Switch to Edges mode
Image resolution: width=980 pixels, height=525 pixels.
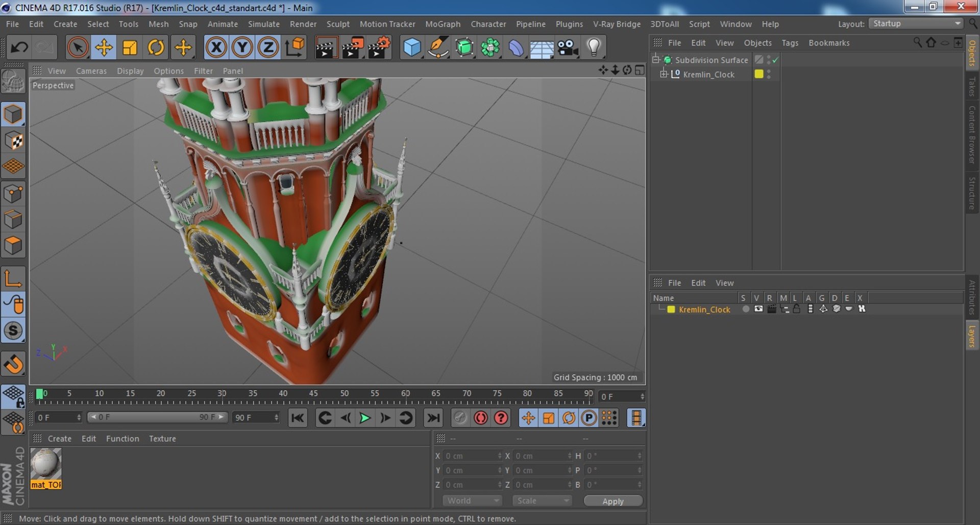[x=13, y=220]
